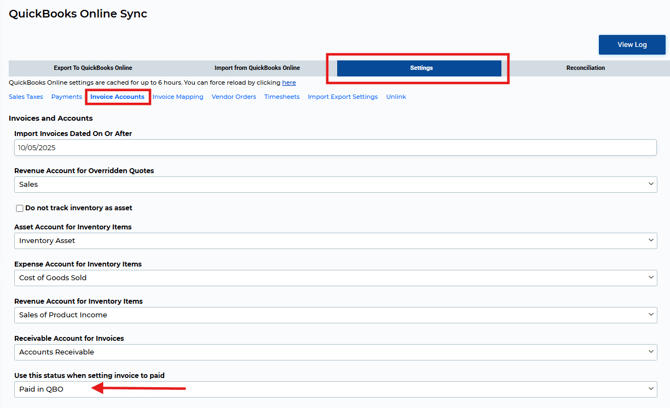Viewport: 670px width, 408px height.
Task: Select the Settings tab
Action: (419, 68)
